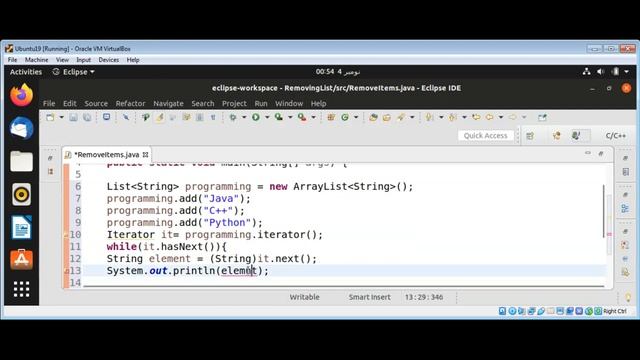Screen dimensions: 640x360
Task: Select the RemoveItems.java editor tab
Action: click(x=107, y=155)
